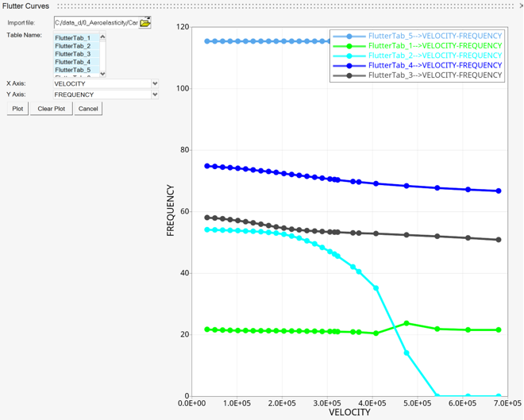The width and height of the screenshot is (524, 420).
Task: Select FlutterTab_3 in the table list
Action: [x=73, y=54]
